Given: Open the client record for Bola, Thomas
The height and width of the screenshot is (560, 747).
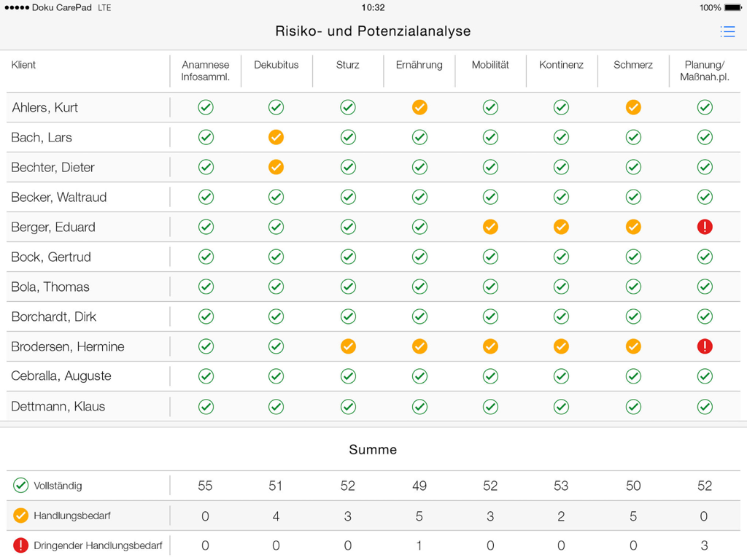Looking at the screenshot, I should click(50, 287).
